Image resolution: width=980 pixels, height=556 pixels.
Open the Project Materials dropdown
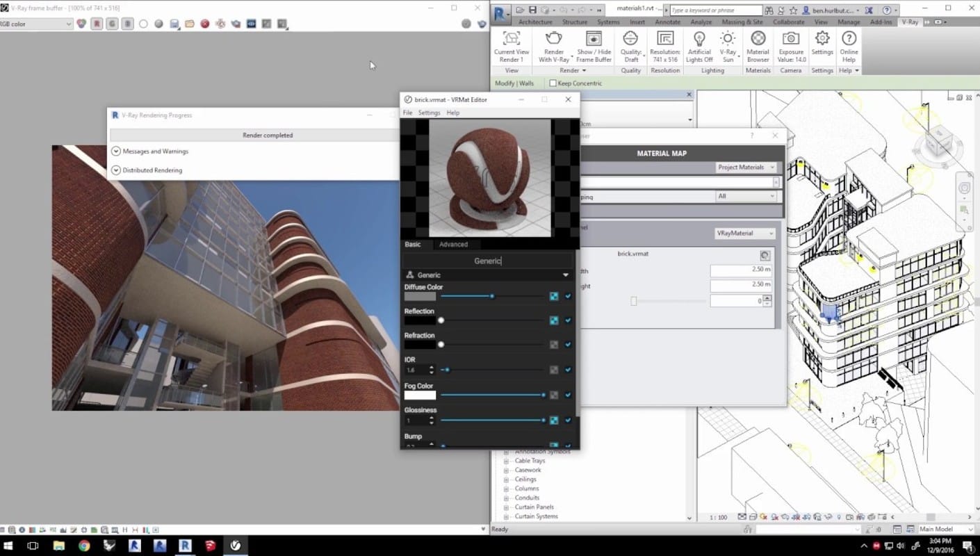tap(746, 167)
